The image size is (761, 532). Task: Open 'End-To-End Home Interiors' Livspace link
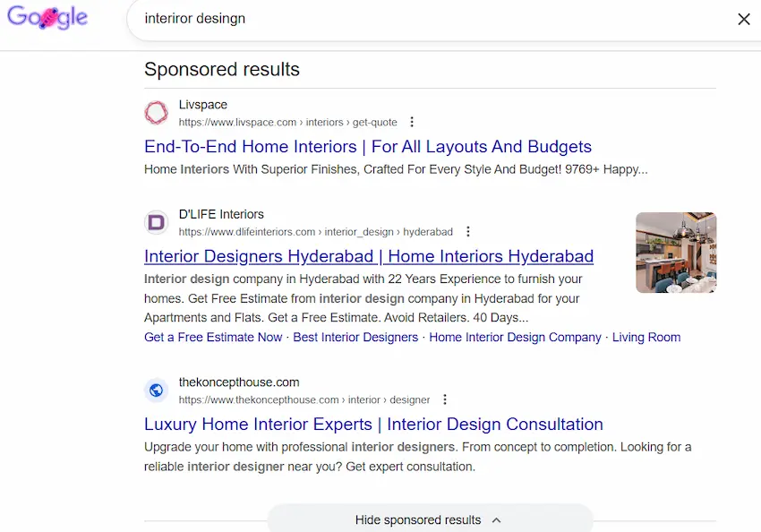[x=368, y=147]
